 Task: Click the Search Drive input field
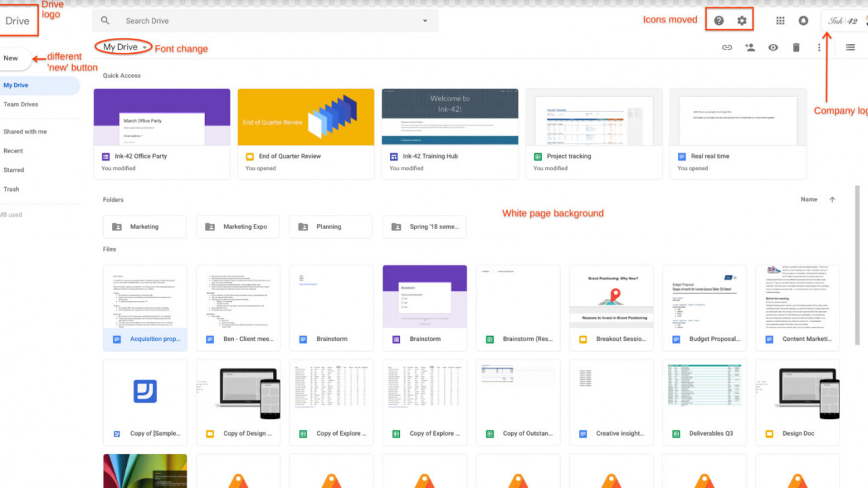click(264, 21)
